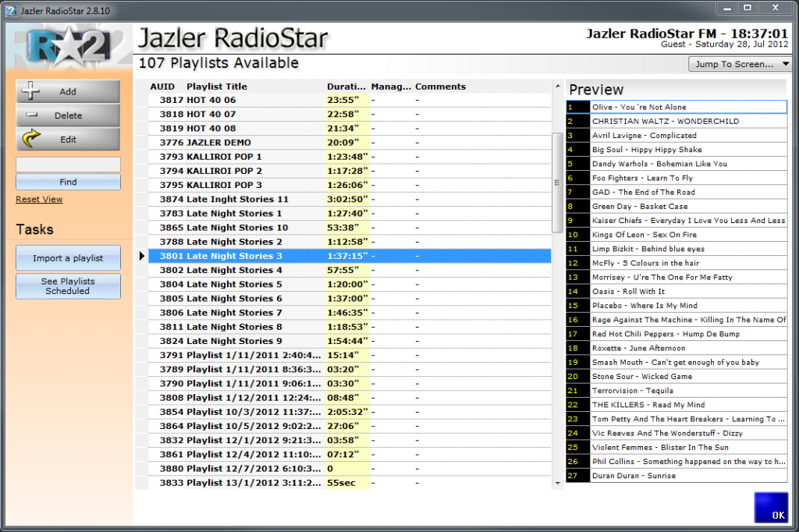Click the scroll up arrow of playlist list
799x532 pixels.
click(x=557, y=86)
